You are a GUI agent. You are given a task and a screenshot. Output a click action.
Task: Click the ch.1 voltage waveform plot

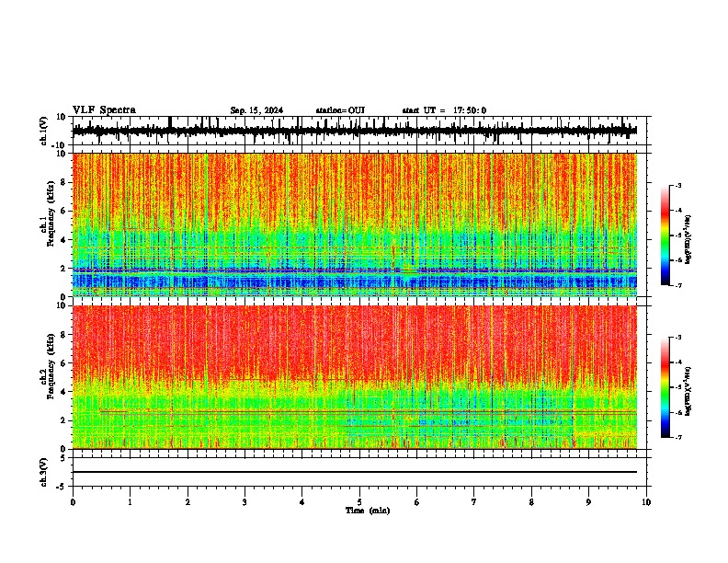tap(355, 131)
